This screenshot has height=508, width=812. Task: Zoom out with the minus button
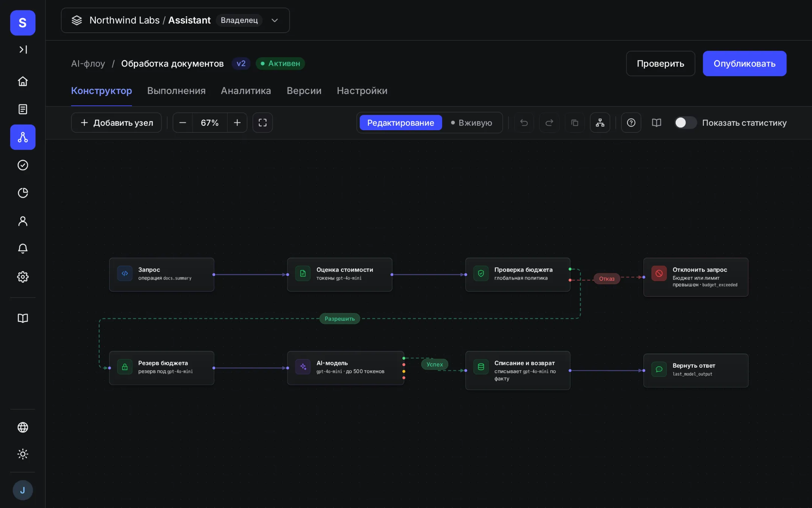tap(183, 123)
